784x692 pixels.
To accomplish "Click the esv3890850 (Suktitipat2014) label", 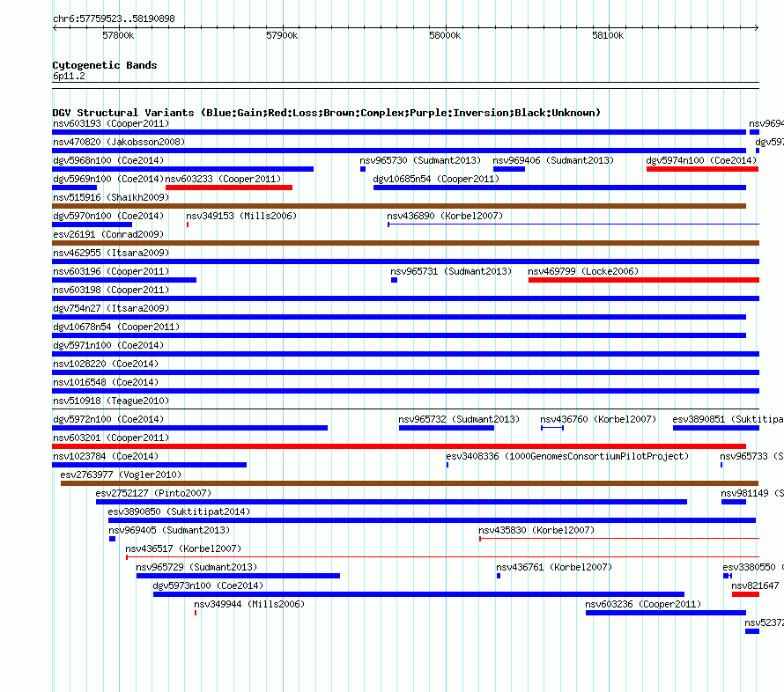I will coord(179,512).
